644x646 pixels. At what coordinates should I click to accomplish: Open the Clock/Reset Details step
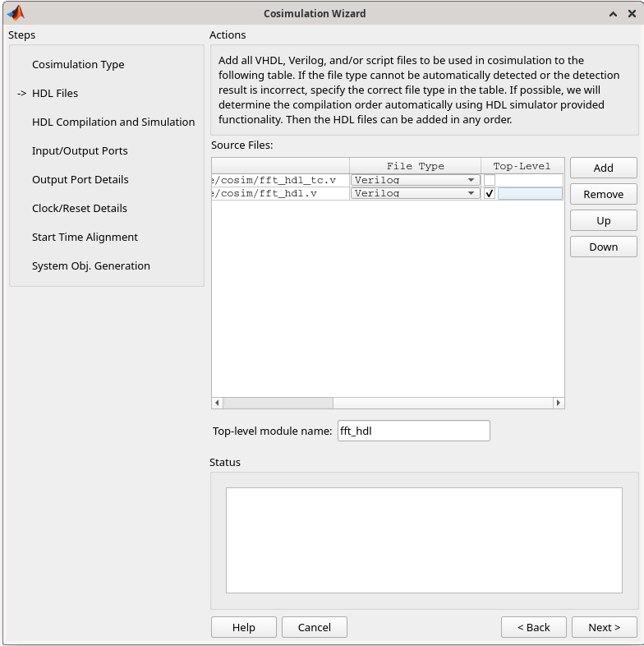coord(80,208)
